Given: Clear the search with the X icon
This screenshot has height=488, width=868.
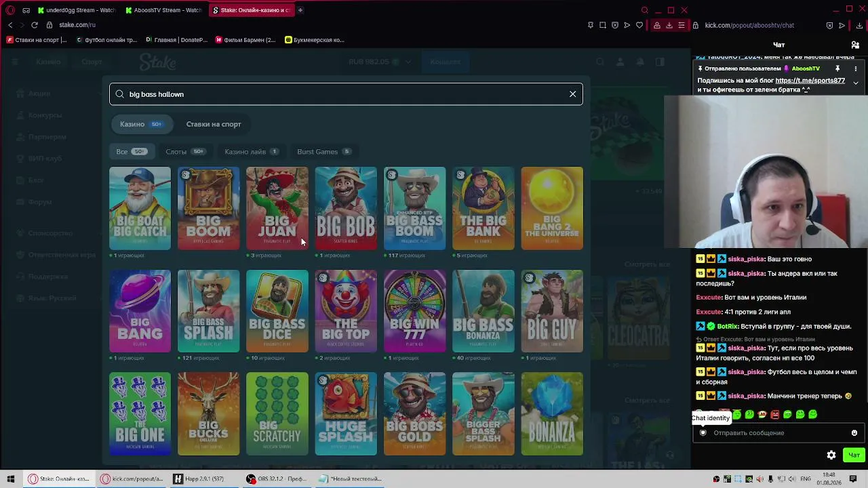Looking at the screenshot, I should click(x=572, y=94).
